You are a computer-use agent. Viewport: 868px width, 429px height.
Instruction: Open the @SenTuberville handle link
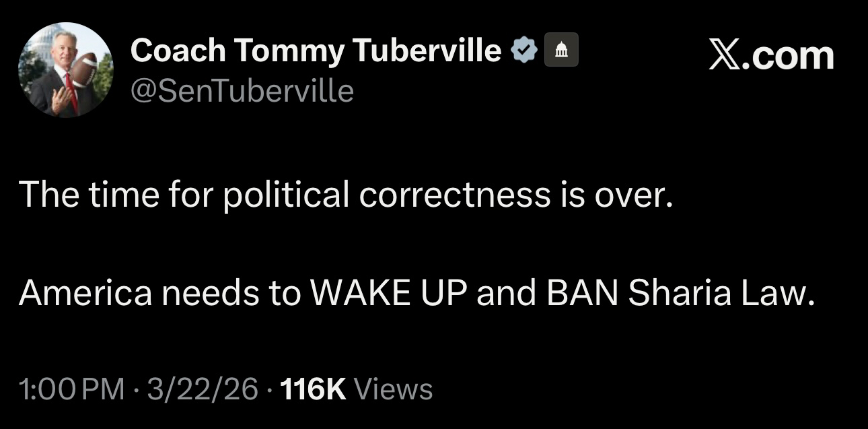242,90
